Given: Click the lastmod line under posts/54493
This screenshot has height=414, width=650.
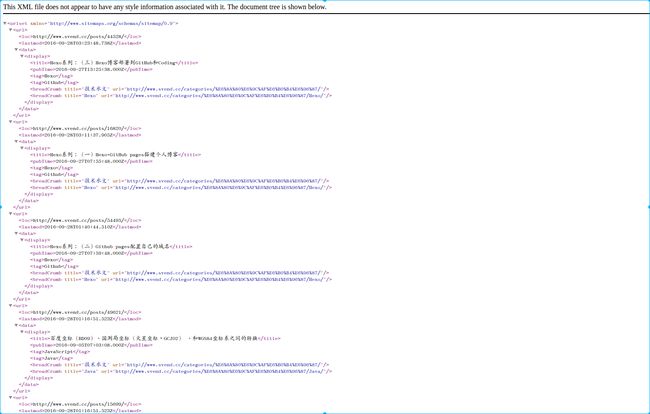Looking at the screenshot, I should pos(80,227).
